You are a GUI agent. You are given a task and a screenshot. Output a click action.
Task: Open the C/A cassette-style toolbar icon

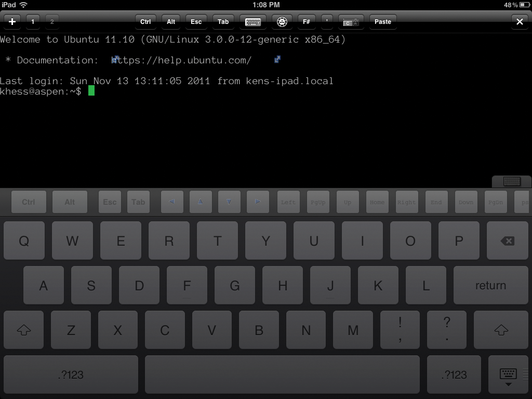click(351, 22)
